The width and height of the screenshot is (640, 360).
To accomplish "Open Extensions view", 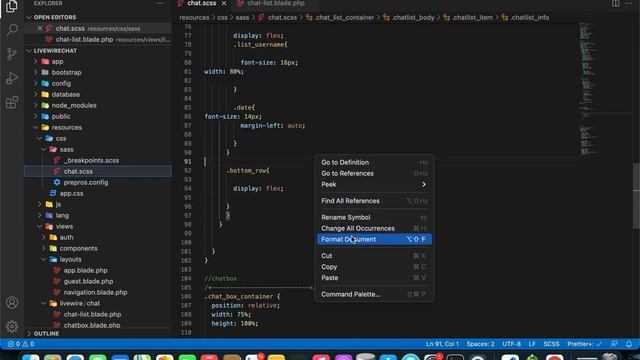I will tap(12, 102).
